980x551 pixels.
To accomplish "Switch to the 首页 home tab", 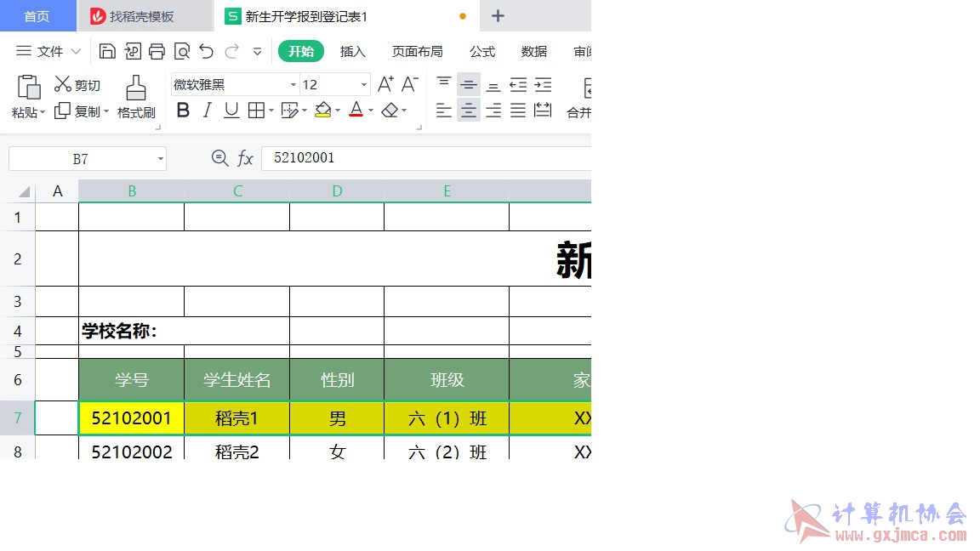I will (37, 15).
